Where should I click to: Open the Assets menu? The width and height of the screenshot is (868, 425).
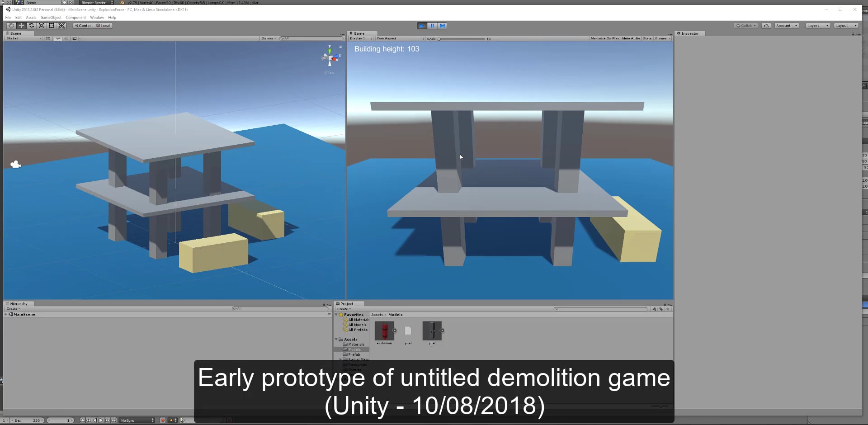point(31,18)
